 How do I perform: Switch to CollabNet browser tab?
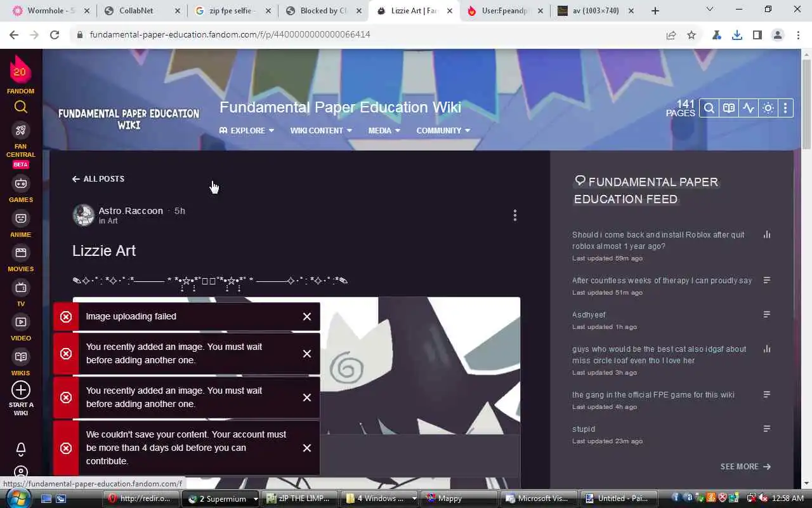point(141,11)
